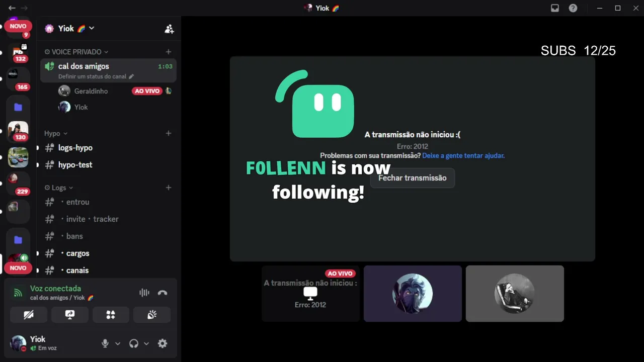The image size is (644, 362).
Task: Click the AO VIVO badge next to Geraldinho
Action: click(147, 91)
